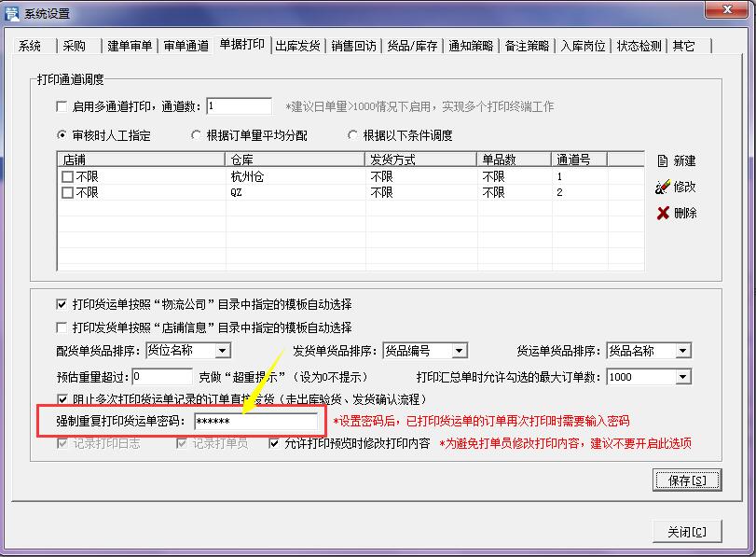Viewport: 756px width, 557px height.
Task: Switch to the 通知策略 tab
Action: (x=471, y=46)
